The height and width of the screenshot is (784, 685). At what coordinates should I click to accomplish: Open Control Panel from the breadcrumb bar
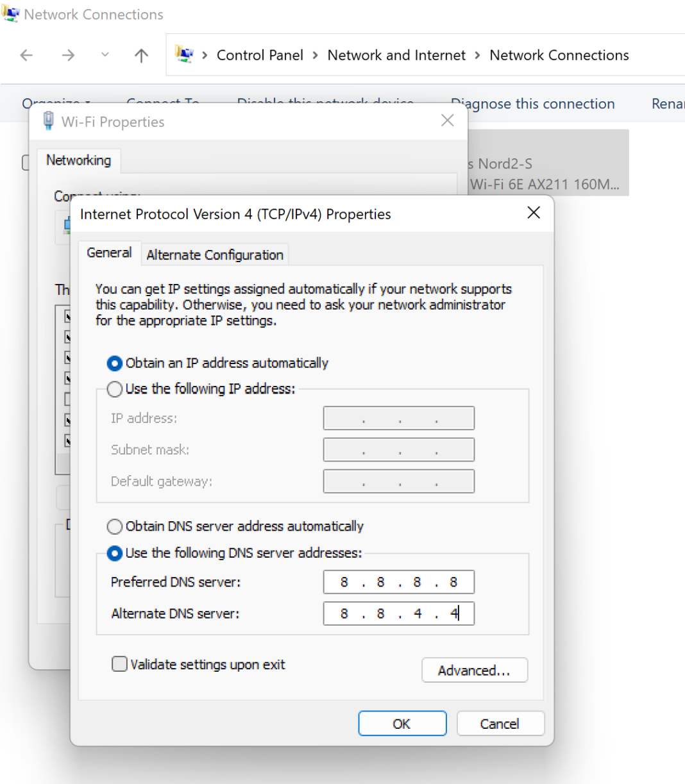tap(260, 55)
